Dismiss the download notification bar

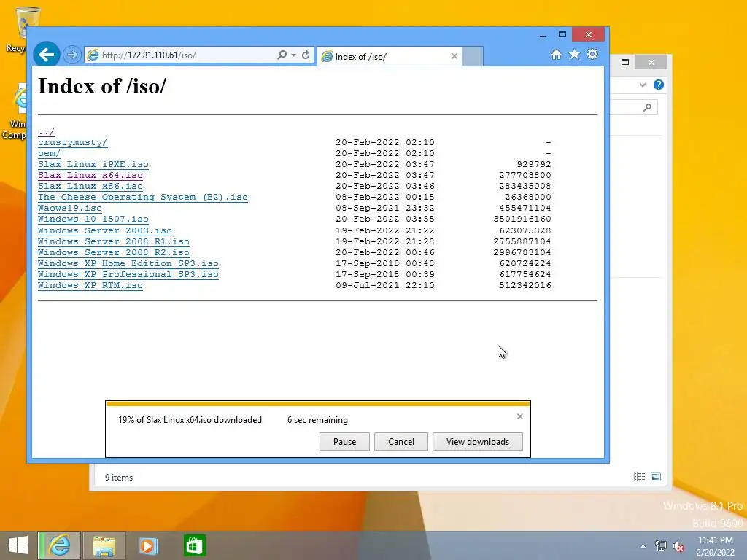519,416
